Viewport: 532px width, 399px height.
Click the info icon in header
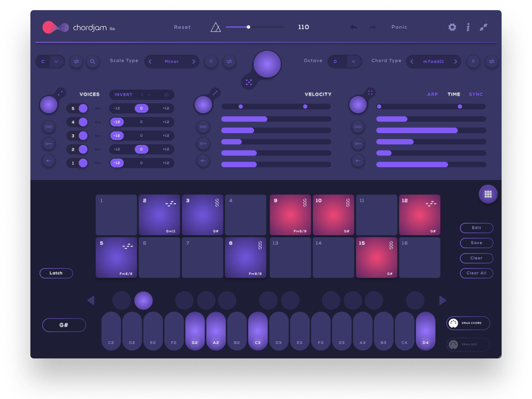tap(468, 27)
